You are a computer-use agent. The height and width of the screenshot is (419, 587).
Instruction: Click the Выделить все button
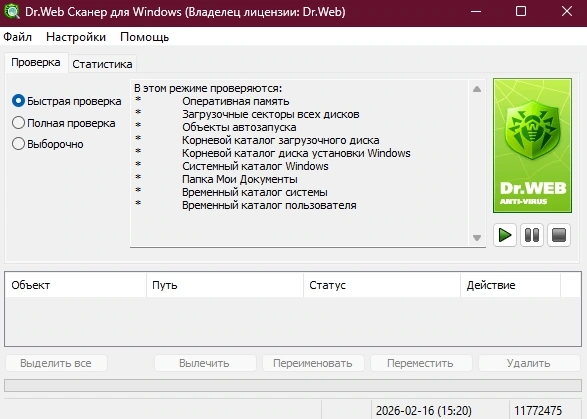56,363
